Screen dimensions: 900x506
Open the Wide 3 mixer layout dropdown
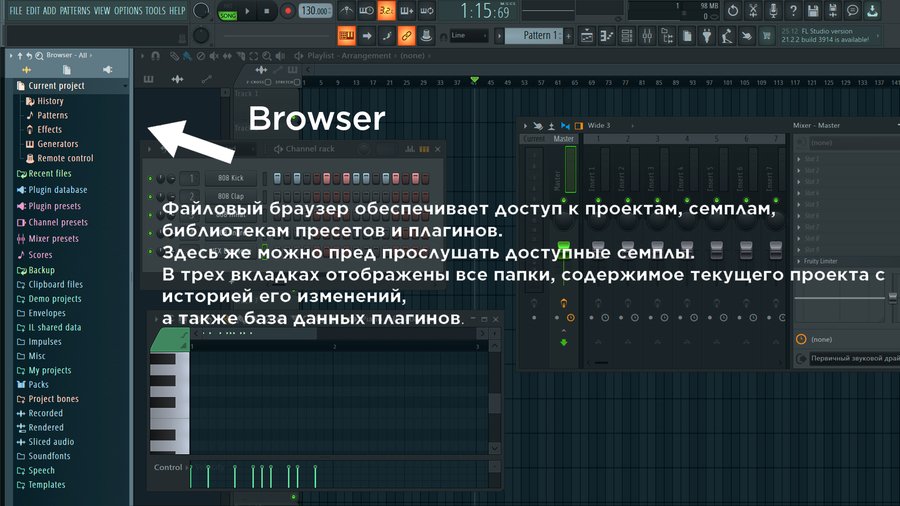tap(609, 126)
